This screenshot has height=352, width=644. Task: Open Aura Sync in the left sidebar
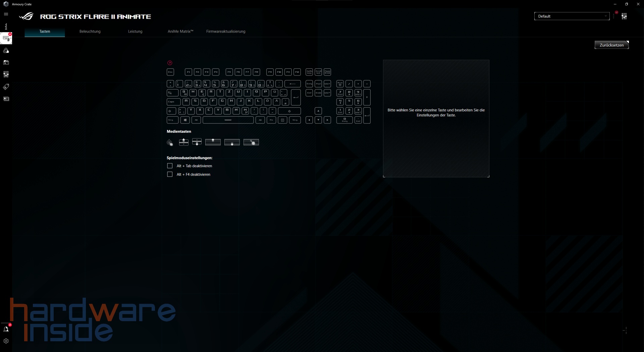tap(6, 51)
